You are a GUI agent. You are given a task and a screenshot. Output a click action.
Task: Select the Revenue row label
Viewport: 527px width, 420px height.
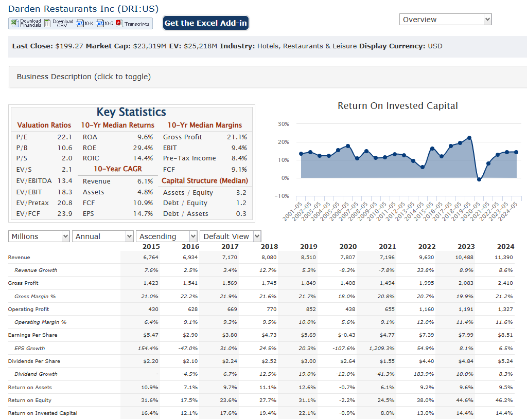(19, 258)
